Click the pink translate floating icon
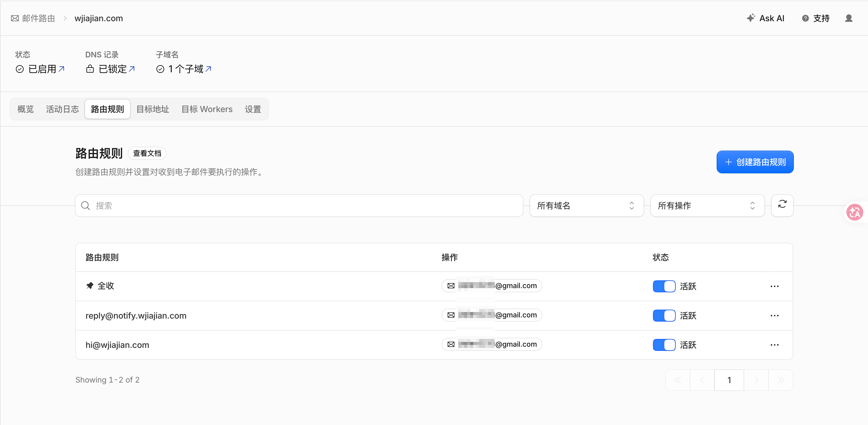The image size is (868, 425). tap(855, 212)
